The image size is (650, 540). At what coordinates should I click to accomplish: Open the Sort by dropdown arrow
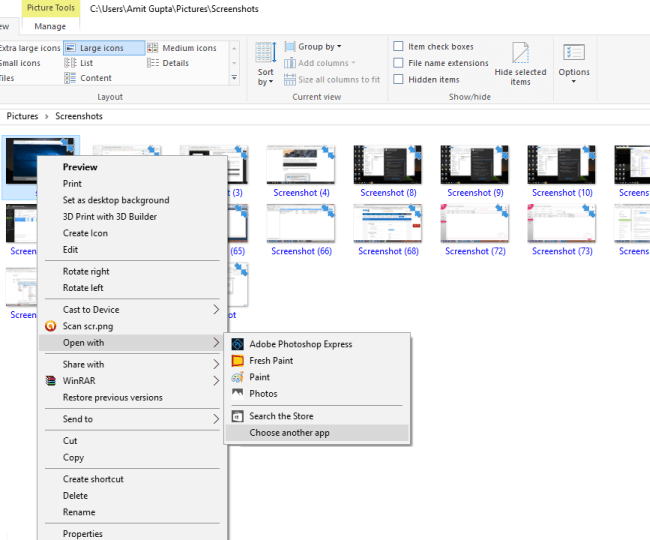click(x=271, y=82)
